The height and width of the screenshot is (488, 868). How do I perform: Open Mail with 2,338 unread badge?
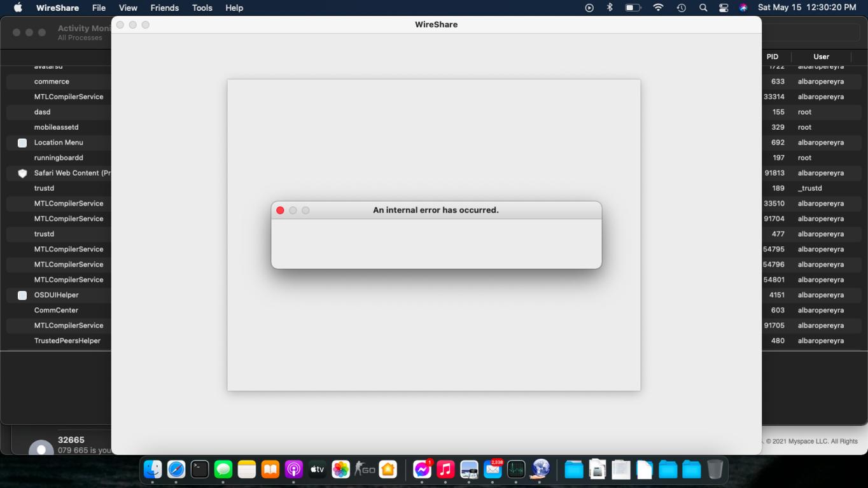click(x=493, y=470)
